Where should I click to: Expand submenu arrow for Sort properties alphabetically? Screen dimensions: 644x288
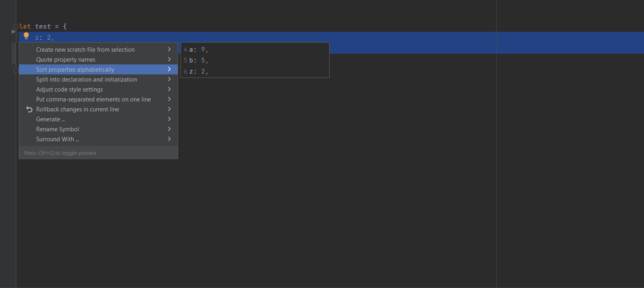(x=169, y=69)
